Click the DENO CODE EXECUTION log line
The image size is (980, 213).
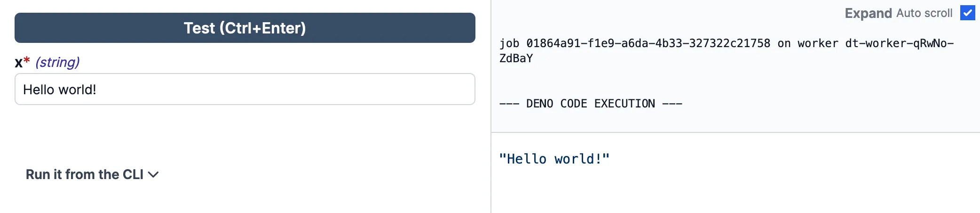click(591, 104)
